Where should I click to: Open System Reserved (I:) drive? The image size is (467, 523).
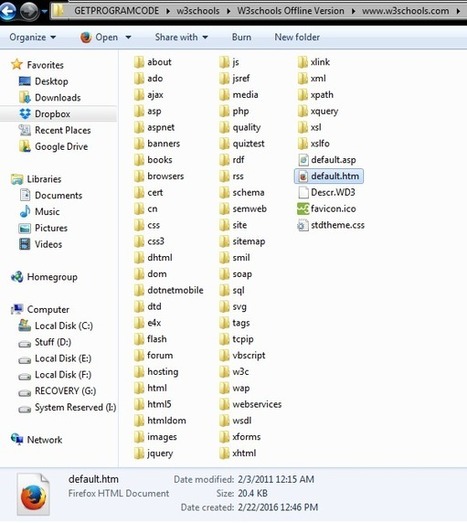(67, 407)
